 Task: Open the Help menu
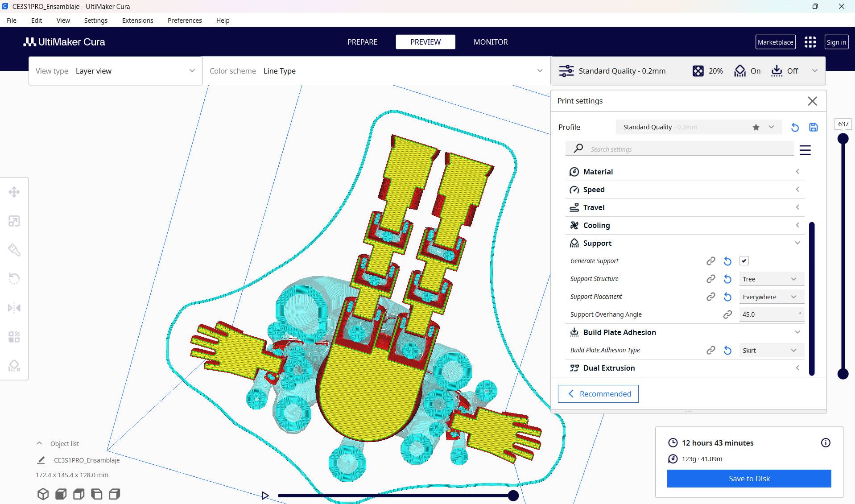tap(223, 21)
